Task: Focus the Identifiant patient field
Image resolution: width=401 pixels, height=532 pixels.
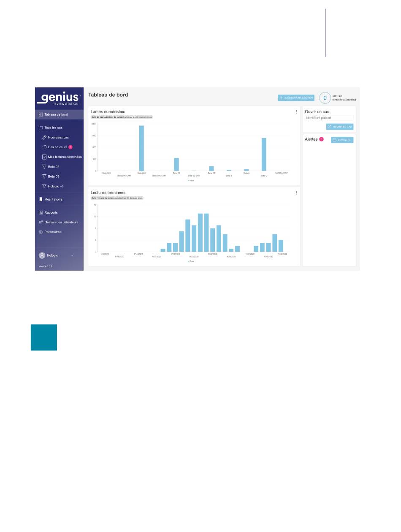Action: [x=329, y=118]
